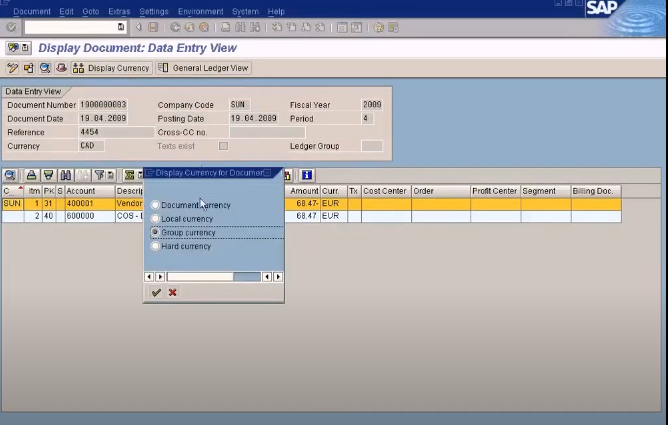Open the Help menu
The height and width of the screenshot is (425, 668).
click(276, 11)
